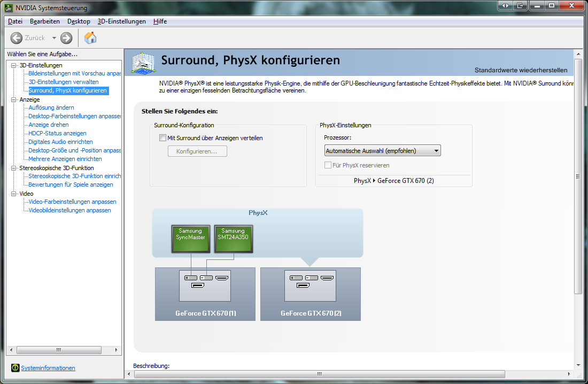Open the Hilfe menu

pyautogui.click(x=160, y=21)
